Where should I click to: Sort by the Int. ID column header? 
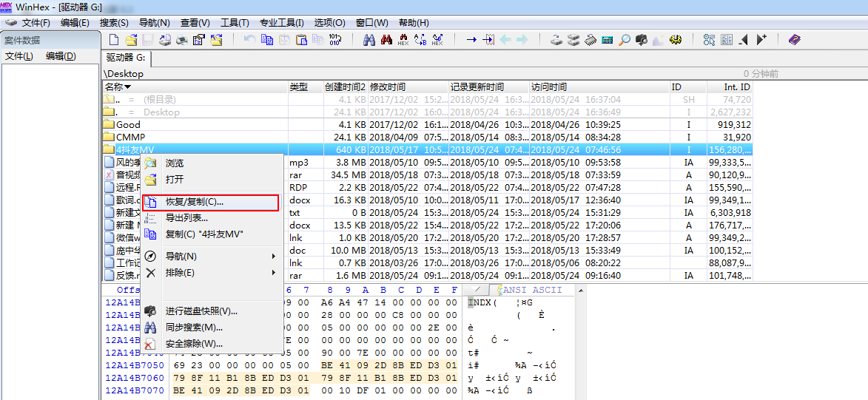730,87
